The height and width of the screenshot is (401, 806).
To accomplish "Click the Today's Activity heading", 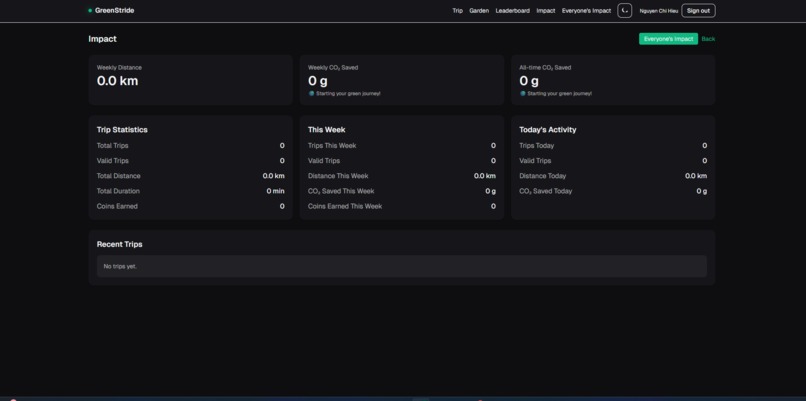I will point(547,130).
